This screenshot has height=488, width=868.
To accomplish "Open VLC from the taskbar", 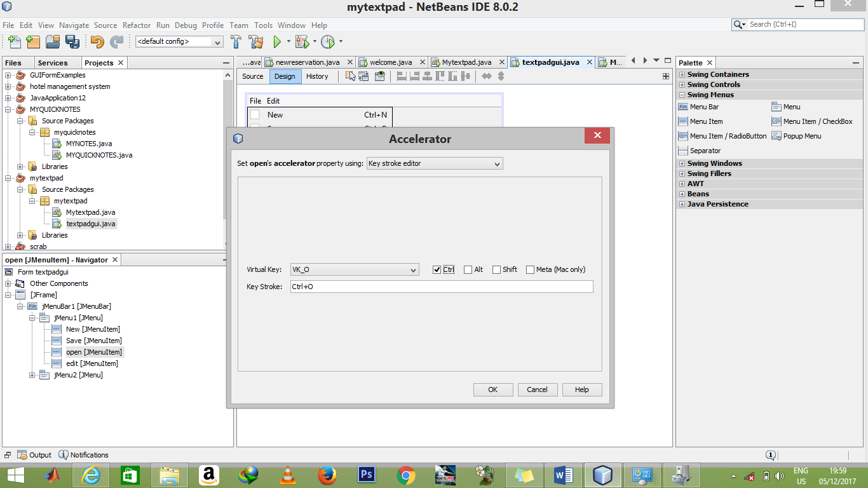I will click(288, 475).
